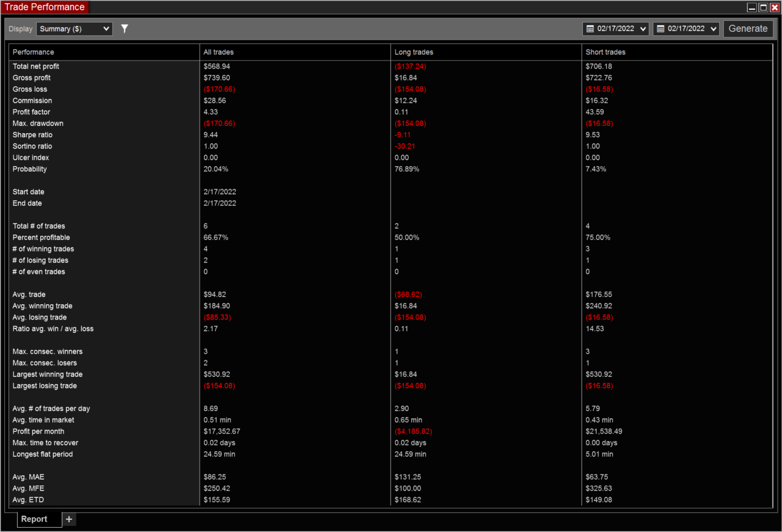Click Long trades Sharpe ratio -9.11
782x532 pixels.
[x=403, y=135]
